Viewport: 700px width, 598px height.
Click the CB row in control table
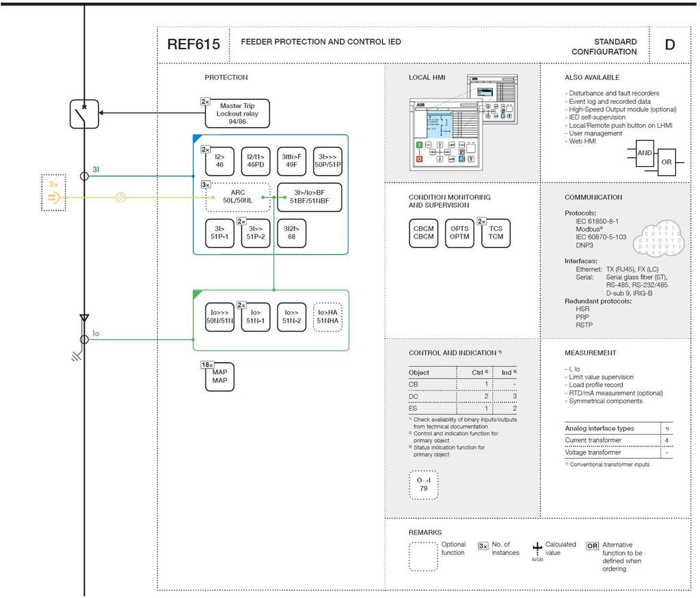click(x=463, y=384)
